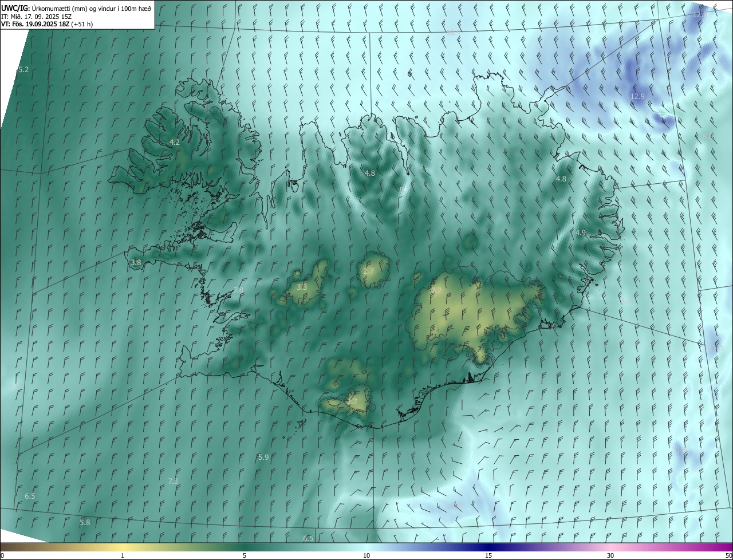
Task: Click the 12.9 value in the blue offshore area
Action: 637,96
